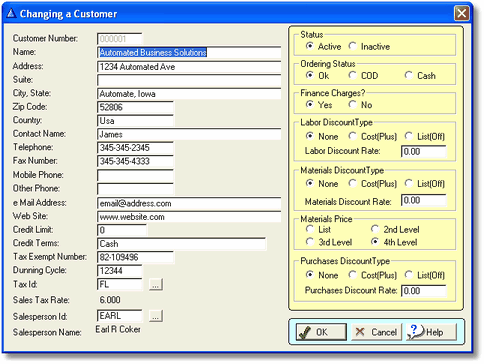The image size is (484, 364).
Task: Click the empty Suite field
Action: (x=189, y=80)
